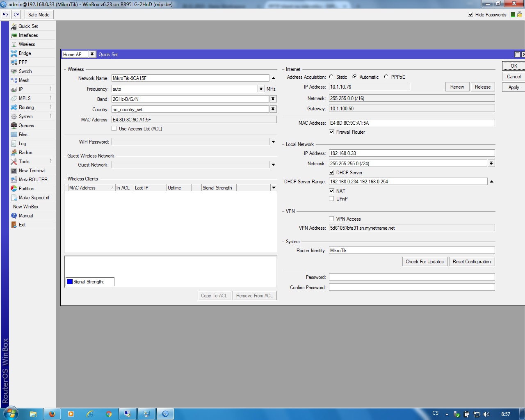Toggle the Hide Passwords checkbox
The width and height of the screenshot is (525, 420).
(470, 15)
